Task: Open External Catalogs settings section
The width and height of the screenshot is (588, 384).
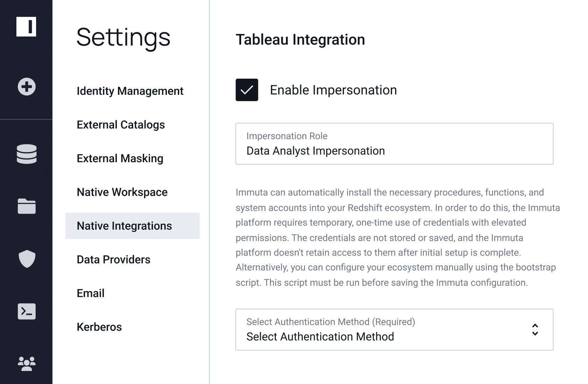Action: tap(121, 125)
